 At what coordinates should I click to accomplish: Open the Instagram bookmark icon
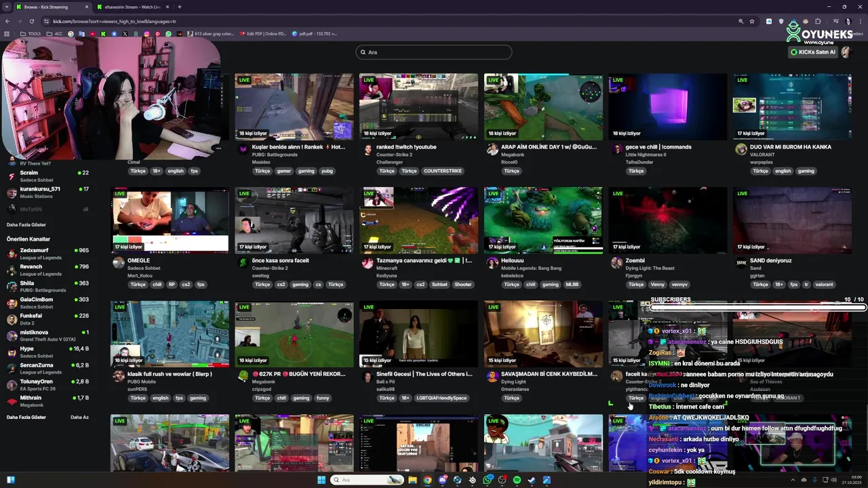point(146,33)
